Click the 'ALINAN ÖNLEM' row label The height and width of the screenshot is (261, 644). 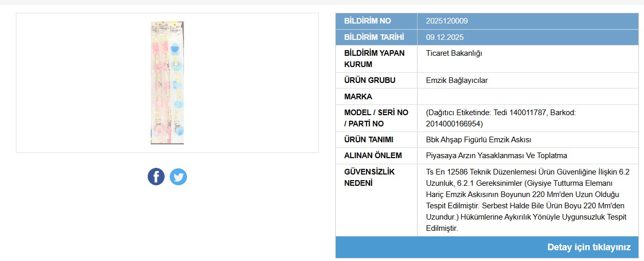373,156
